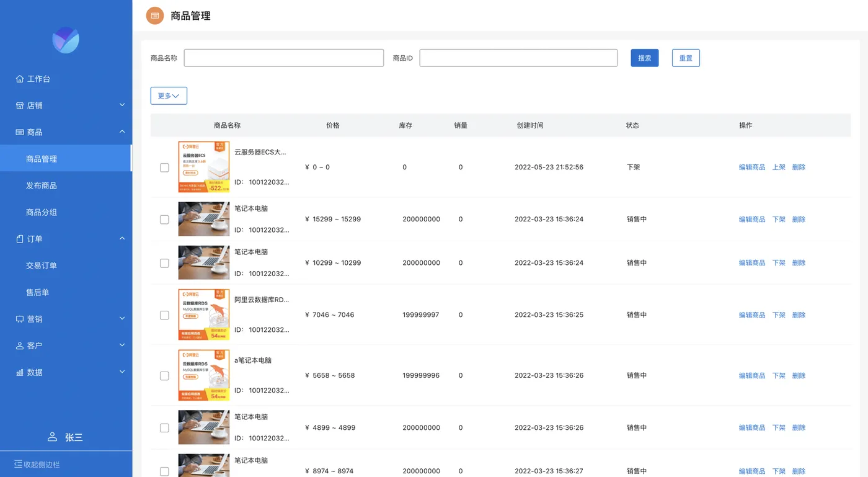Focus the 商品ID search field
Viewport: 868px width, 477px height.
click(x=518, y=58)
